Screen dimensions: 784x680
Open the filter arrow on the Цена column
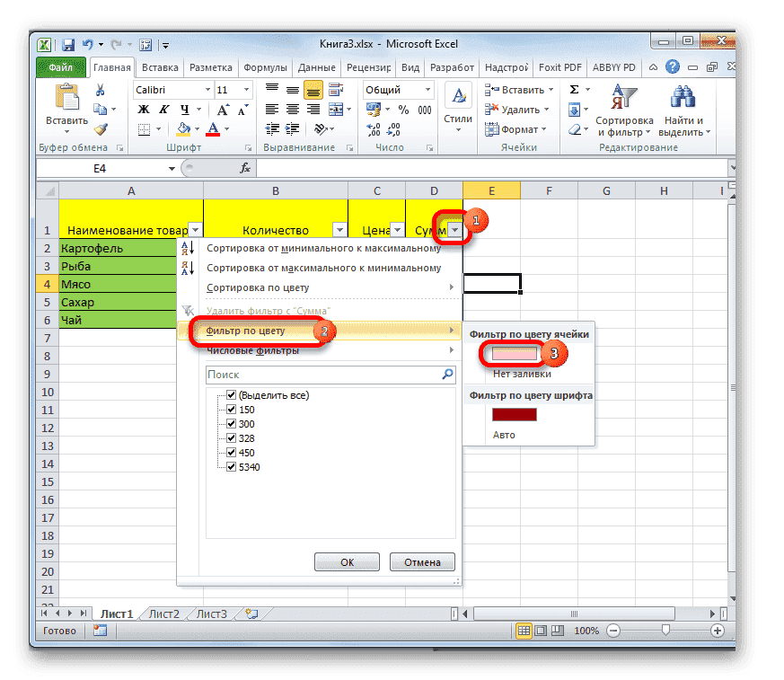click(396, 230)
